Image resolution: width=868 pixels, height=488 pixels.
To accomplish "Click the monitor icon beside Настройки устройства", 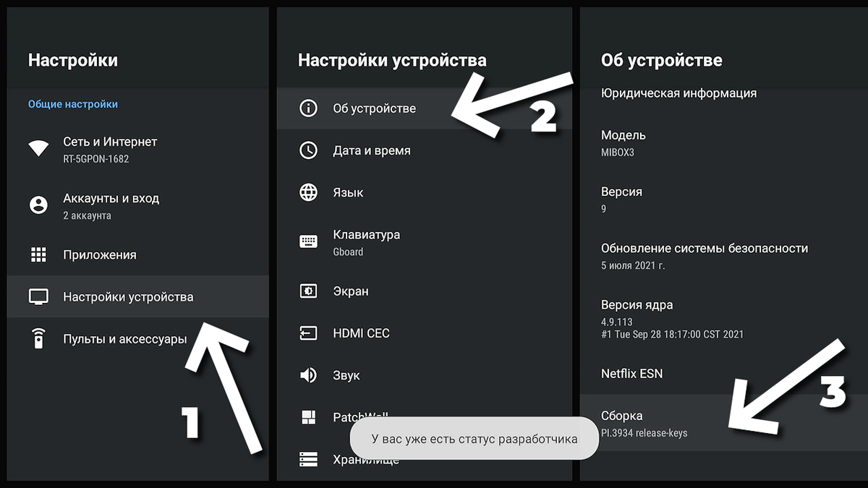I will click(x=38, y=296).
